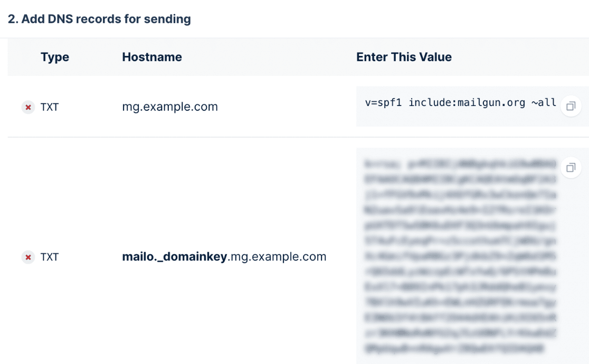Click the Type column header

(x=55, y=57)
